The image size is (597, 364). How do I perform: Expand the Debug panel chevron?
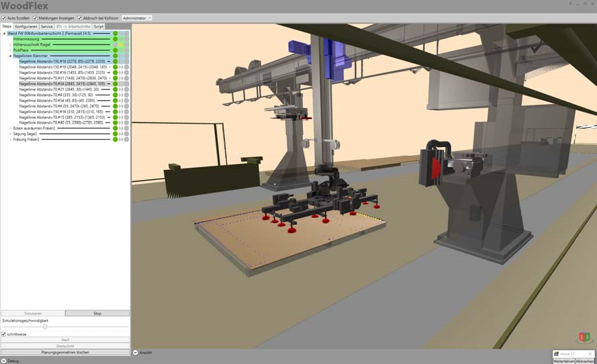[x=3, y=361]
